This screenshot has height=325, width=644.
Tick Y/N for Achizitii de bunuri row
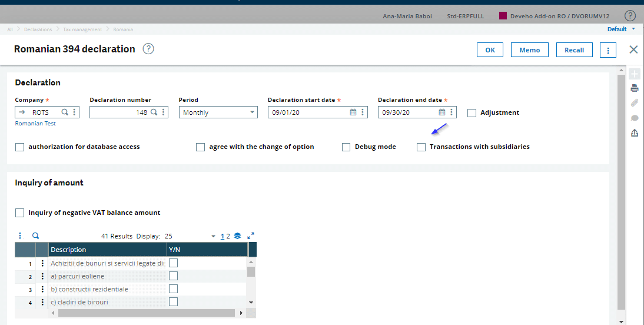point(173,263)
